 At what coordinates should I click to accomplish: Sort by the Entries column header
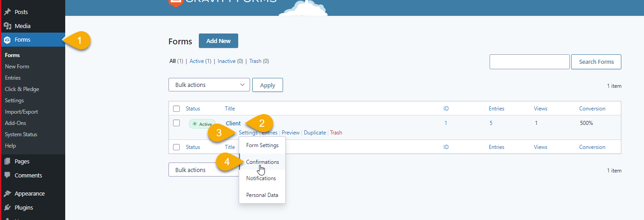pos(496,109)
